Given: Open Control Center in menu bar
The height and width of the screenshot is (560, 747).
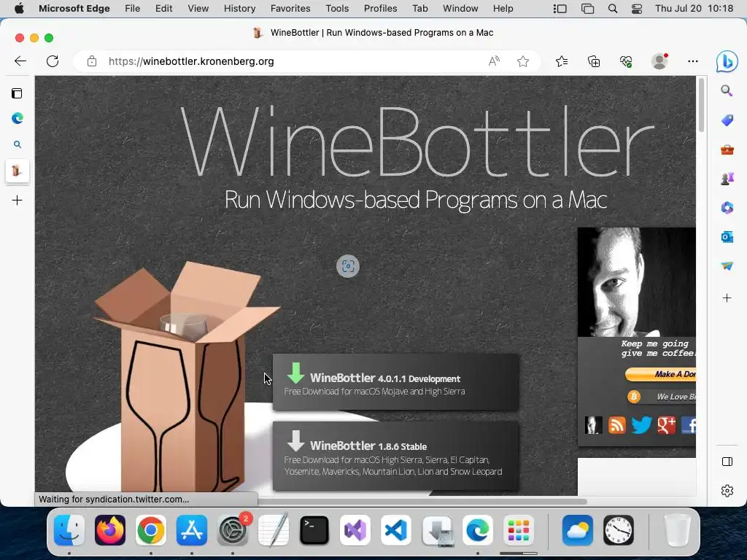Looking at the screenshot, I should (x=636, y=9).
